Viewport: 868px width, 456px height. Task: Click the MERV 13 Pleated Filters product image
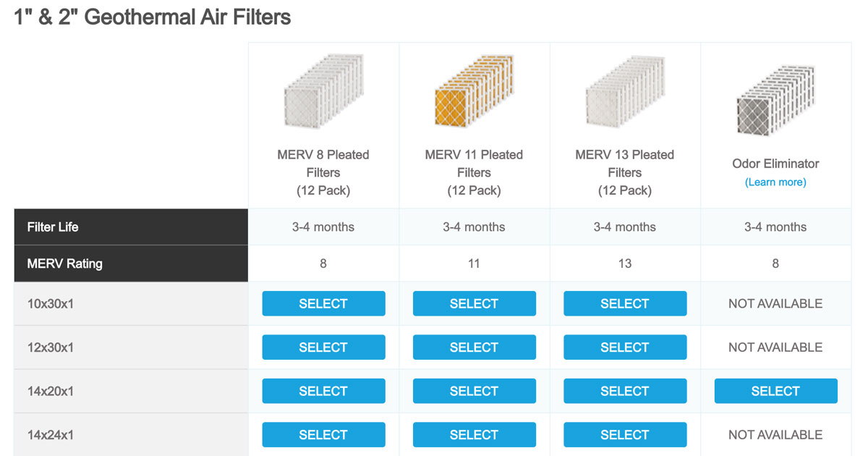tap(624, 92)
